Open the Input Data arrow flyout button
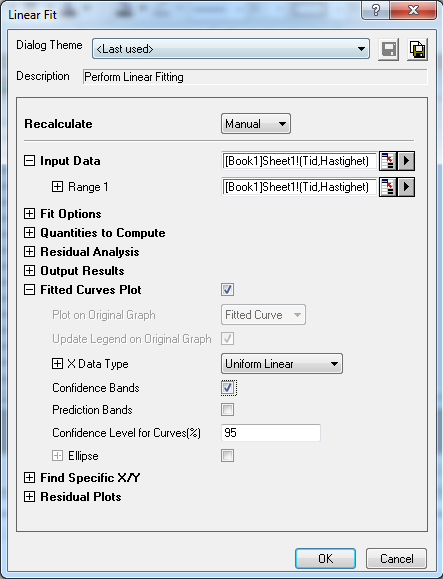443x579 pixels. tap(406, 161)
